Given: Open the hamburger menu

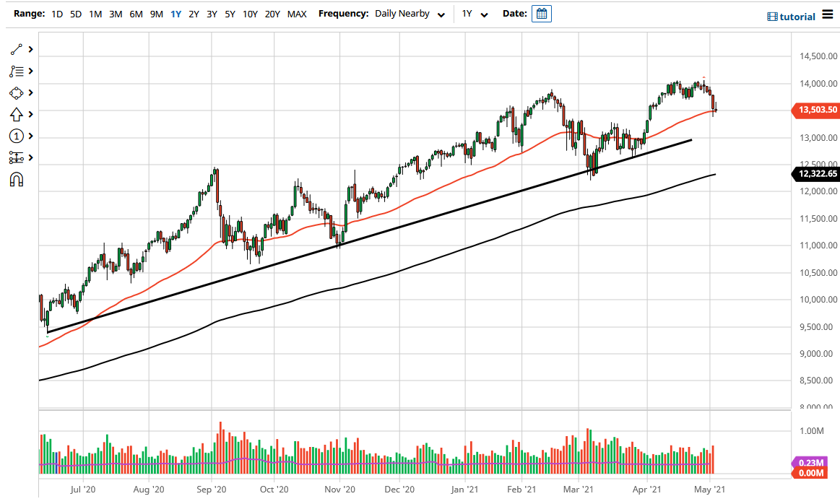Looking at the screenshot, I should pyautogui.click(x=829, y=14).
